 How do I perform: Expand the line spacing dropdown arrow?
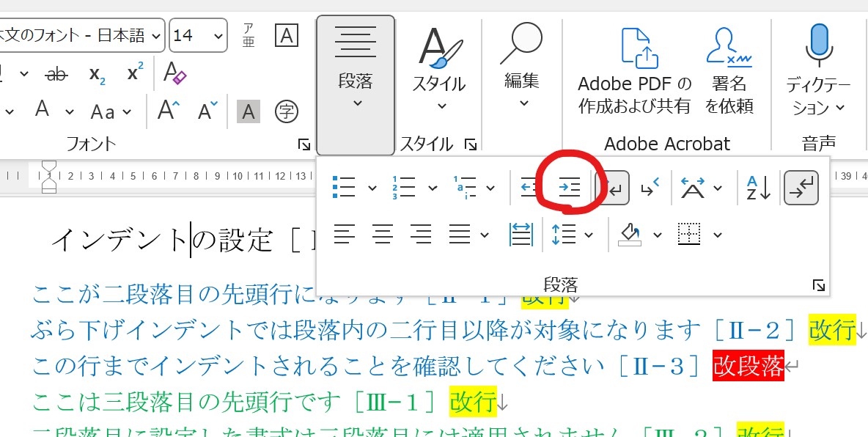pos(589,235)
